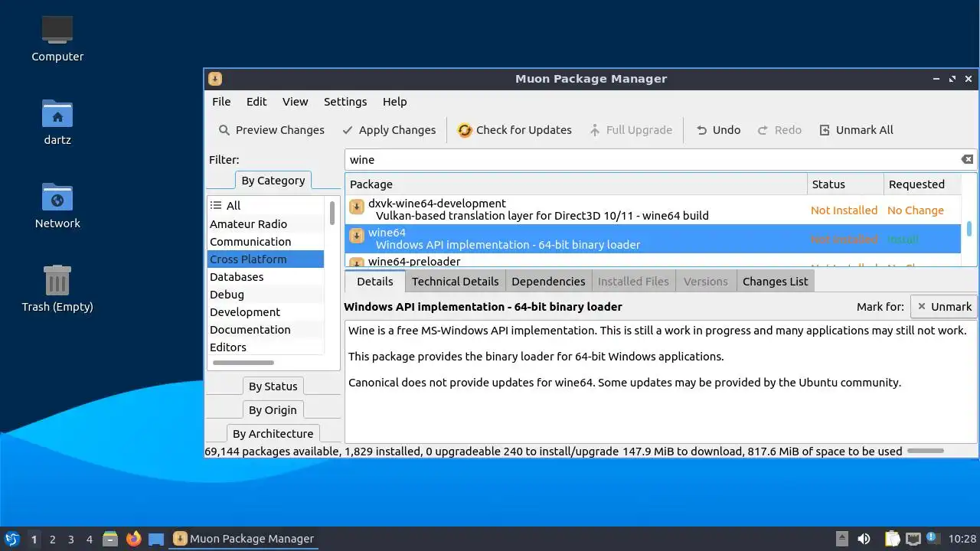Select the wine64-preloader package row
This screenshot has width=980, height=551.
[653, 261]
